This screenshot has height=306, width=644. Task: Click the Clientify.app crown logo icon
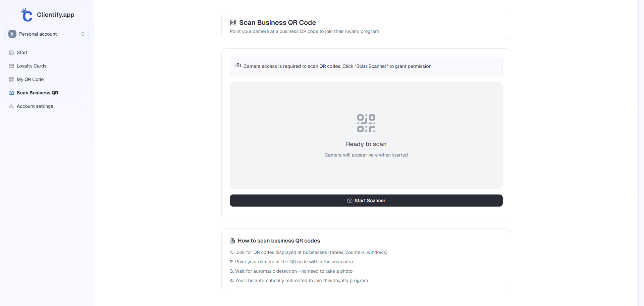(x=26, y=15)
